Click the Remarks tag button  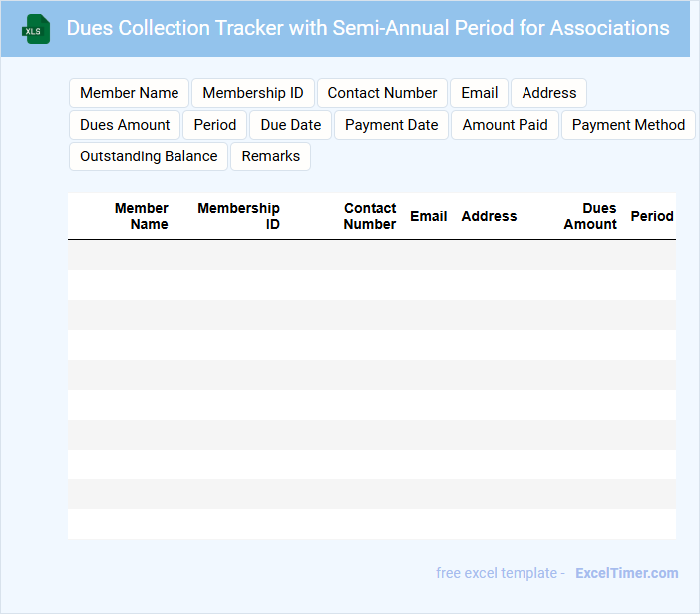pos(271,156)
